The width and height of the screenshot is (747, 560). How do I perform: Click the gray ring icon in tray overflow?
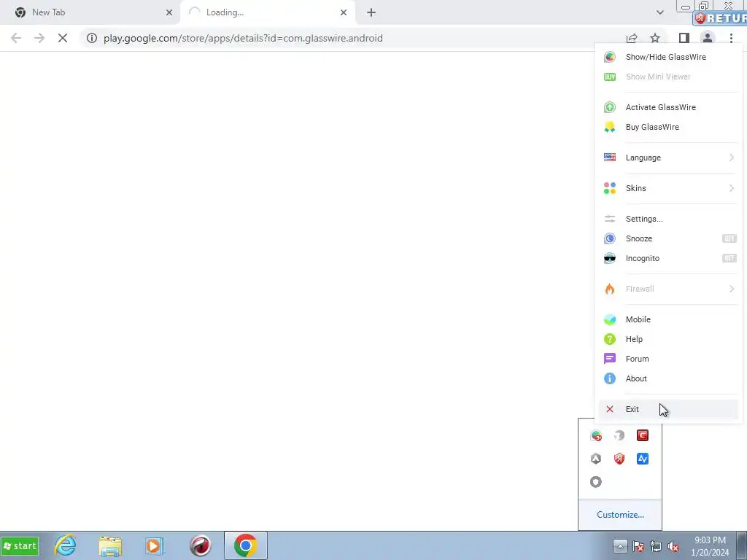pyautogui.click(x=596, y=482)
